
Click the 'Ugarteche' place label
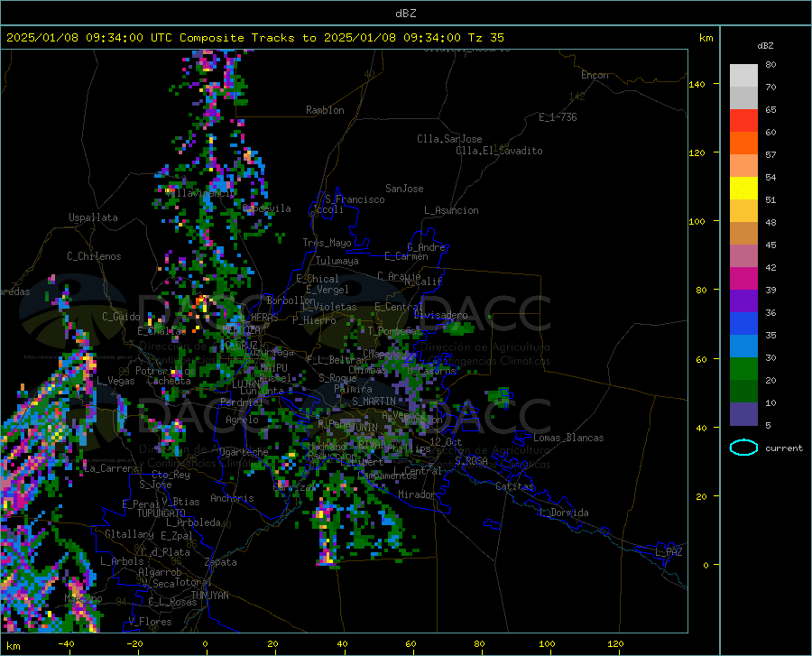pyautogui.click(x=244, y=452)
